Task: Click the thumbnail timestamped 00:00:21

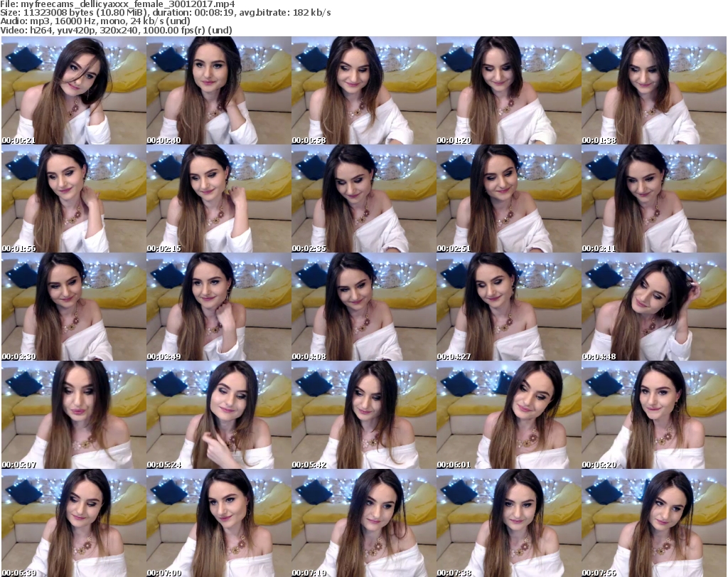Action: pyautogui.click(x=73, y=91)
